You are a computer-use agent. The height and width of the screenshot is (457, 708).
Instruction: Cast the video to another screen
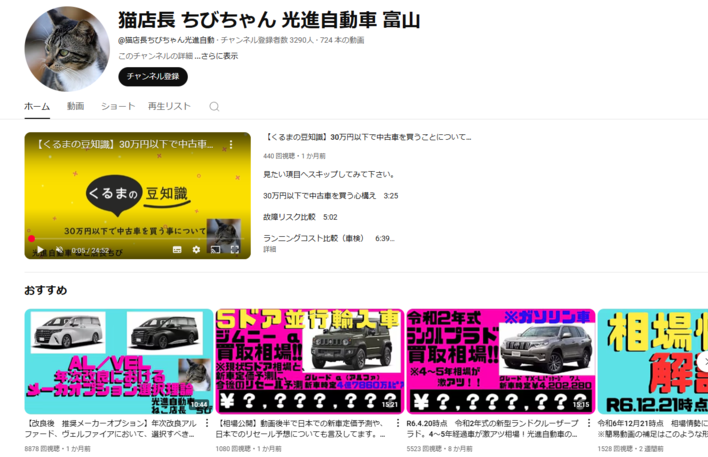click(215, 250)
